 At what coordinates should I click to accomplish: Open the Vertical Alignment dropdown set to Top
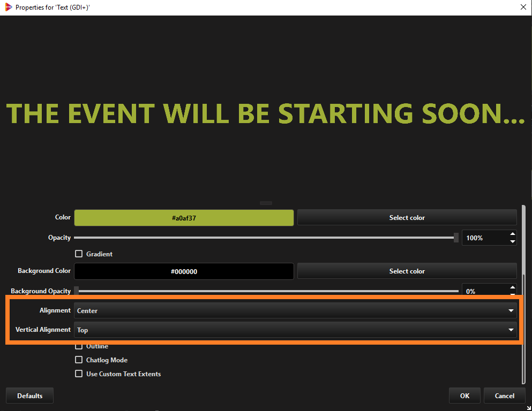click(295, 330)
